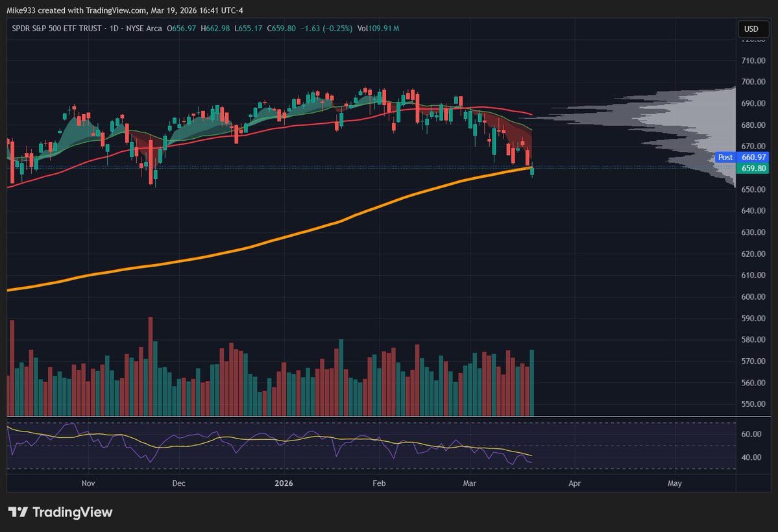Click the Vol 109.91 M value

(x=378, y=29)
